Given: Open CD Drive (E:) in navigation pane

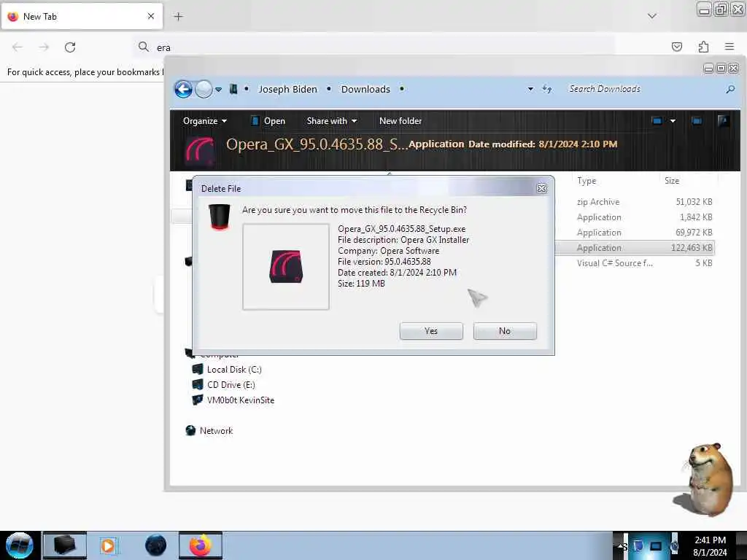Looking at the screenshot, I should point(231,385).
